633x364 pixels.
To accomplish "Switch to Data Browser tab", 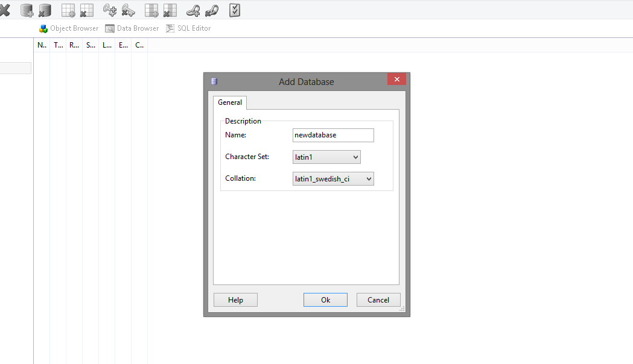I will [132, 28].
